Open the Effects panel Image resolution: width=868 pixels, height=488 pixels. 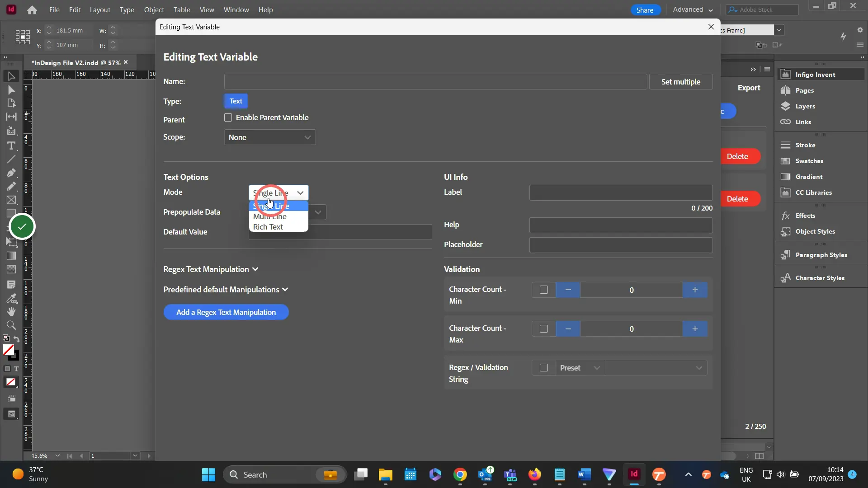pos(805,216)
